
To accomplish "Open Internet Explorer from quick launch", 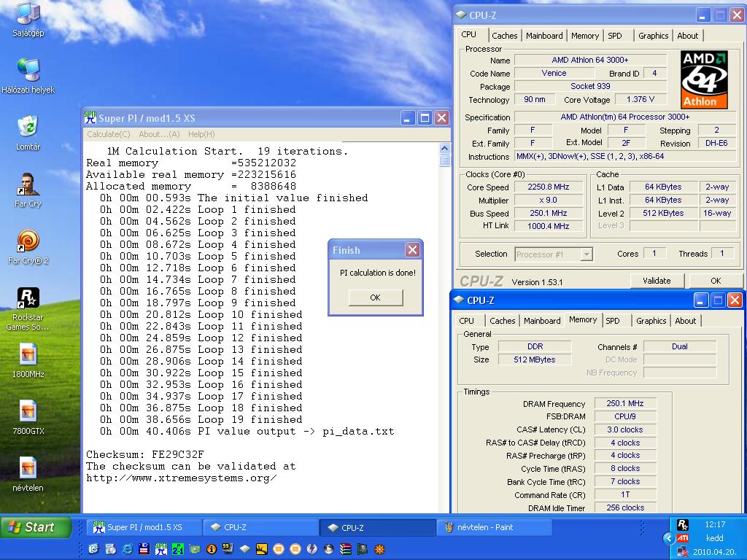I will point(127,549).
